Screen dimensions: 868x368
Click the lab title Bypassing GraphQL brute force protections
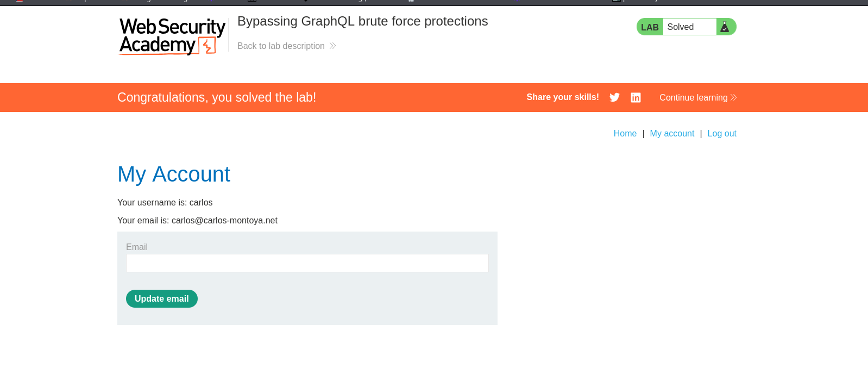point(362,21)
